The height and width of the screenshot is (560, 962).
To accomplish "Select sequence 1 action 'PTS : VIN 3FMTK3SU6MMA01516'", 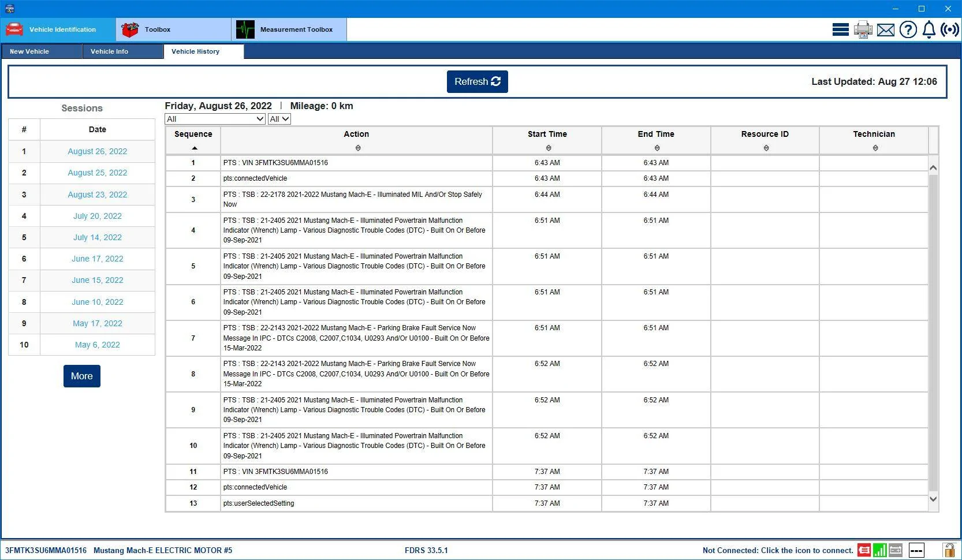I will 275,163.
